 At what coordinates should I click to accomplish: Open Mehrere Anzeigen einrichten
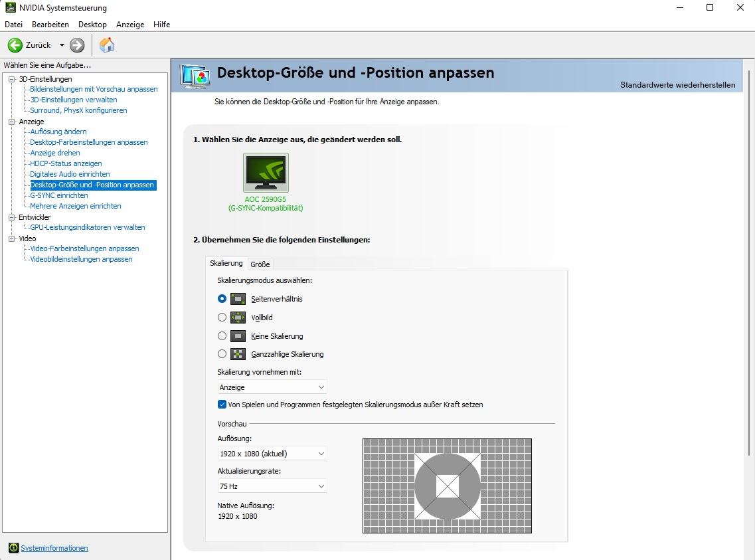tap(76, 206)
